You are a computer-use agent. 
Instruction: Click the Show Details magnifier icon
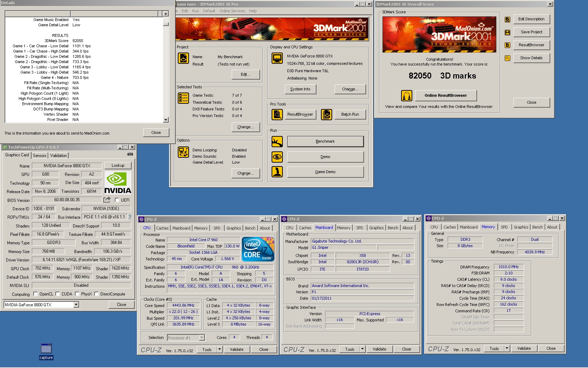click(507, 58)
